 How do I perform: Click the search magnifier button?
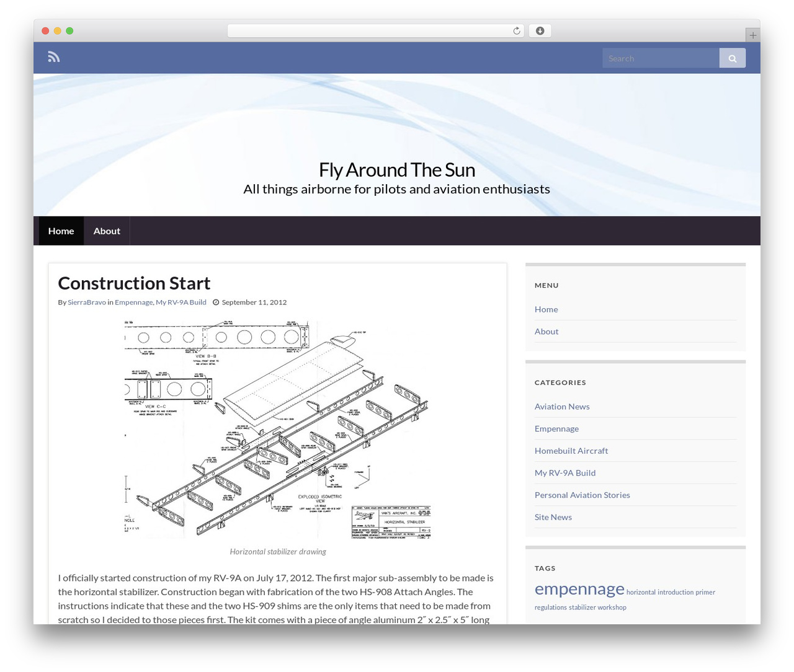pos(733,58)
